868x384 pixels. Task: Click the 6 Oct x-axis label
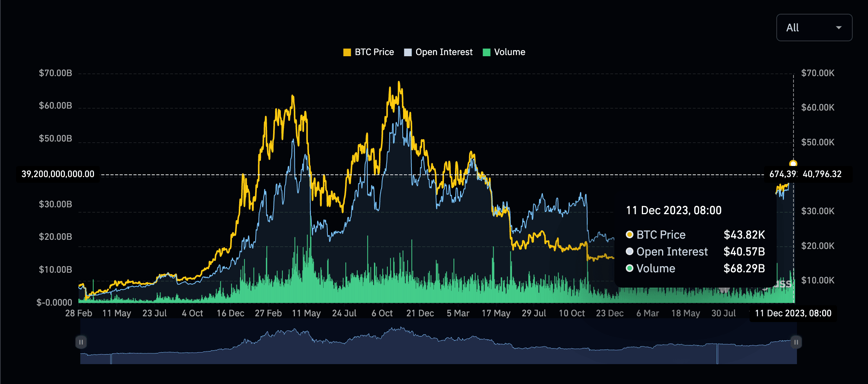[382, 313]
